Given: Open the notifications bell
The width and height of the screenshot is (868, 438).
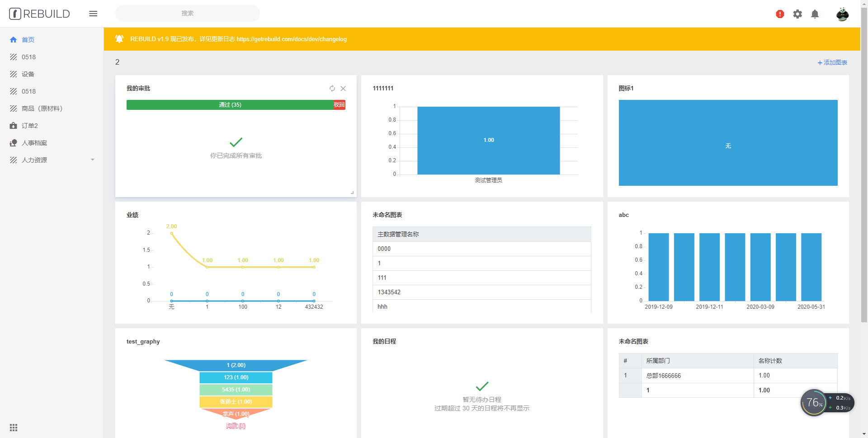Looking at the screenshot, I should point(815,14).
